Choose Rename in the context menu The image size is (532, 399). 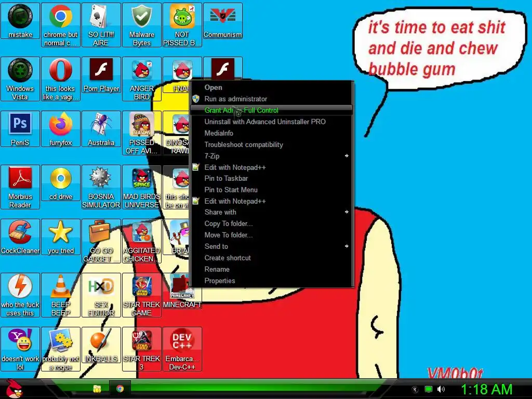pos(271,269)
